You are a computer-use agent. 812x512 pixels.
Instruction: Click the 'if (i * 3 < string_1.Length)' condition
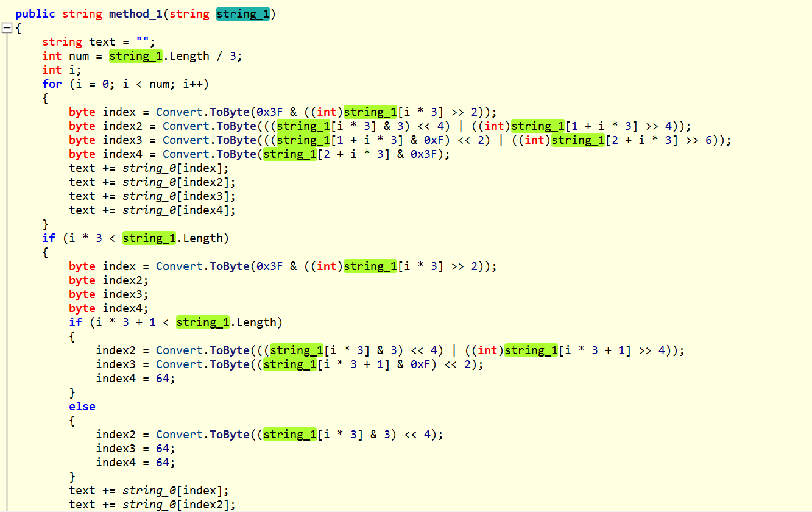point(135,238)
